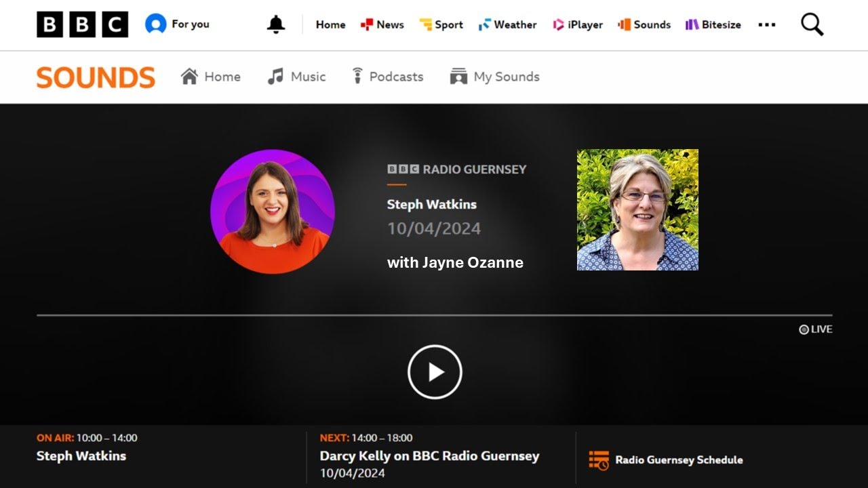Screen dimensions: 868x488
Task: Open the Podcasts tab
Action: tap(387, 77)
